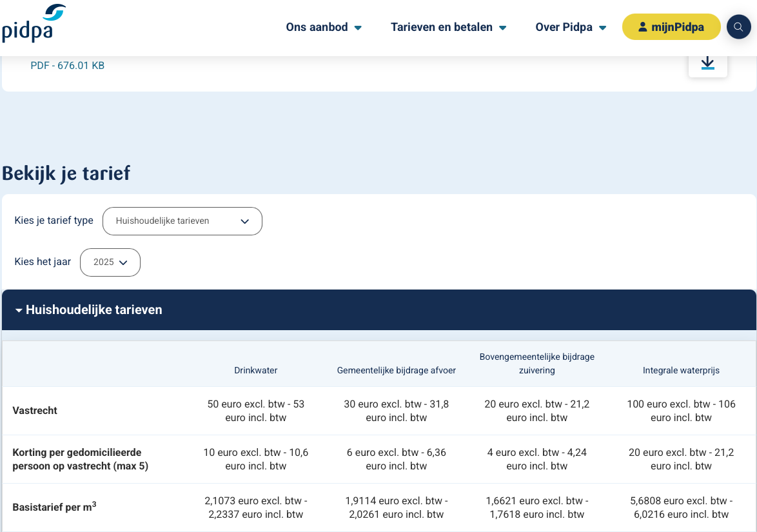Click the download arrow icon for the PDF
The width and height of the screenshot is (757, 532).
(707, 63)
